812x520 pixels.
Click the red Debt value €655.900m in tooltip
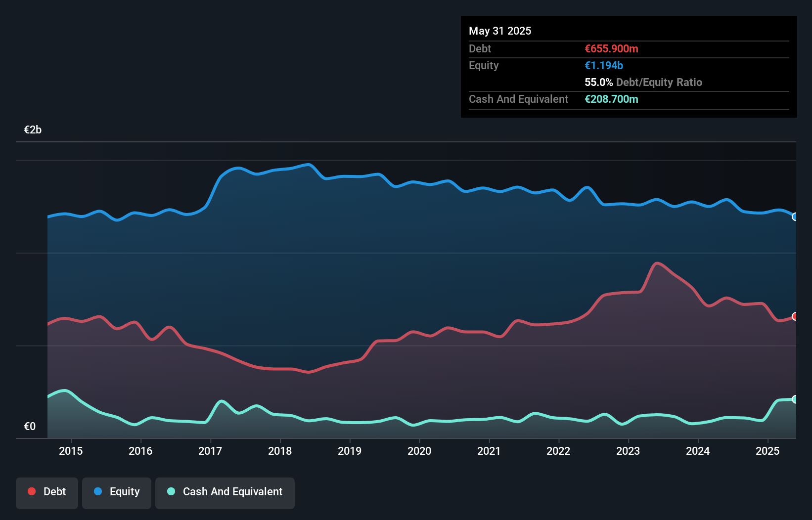click(x=611, y=48)
